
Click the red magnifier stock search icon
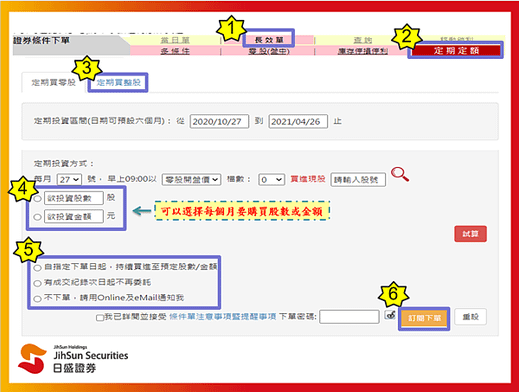coord(400,174)
